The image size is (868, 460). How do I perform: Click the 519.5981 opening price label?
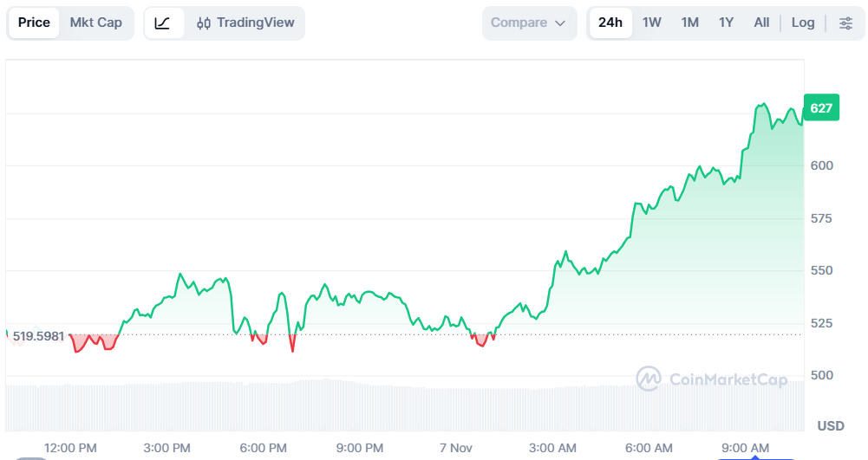(x=38, y=335)
